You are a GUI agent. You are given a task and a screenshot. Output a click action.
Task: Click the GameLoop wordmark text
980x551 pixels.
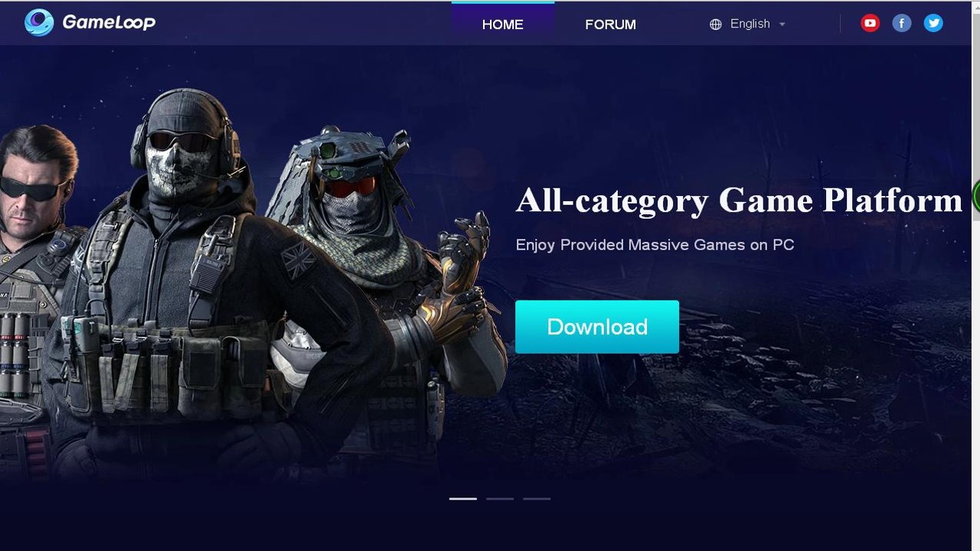tap(109, 22)
